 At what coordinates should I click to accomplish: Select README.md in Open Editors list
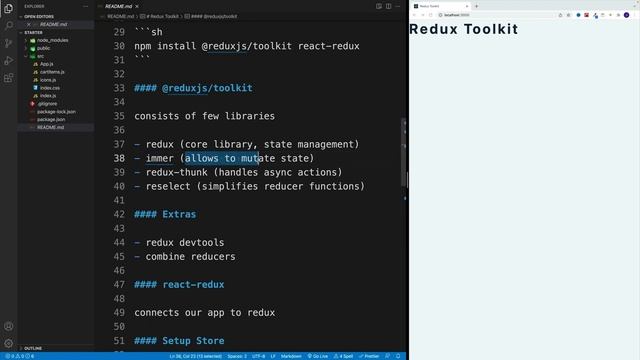coord(53,24)
